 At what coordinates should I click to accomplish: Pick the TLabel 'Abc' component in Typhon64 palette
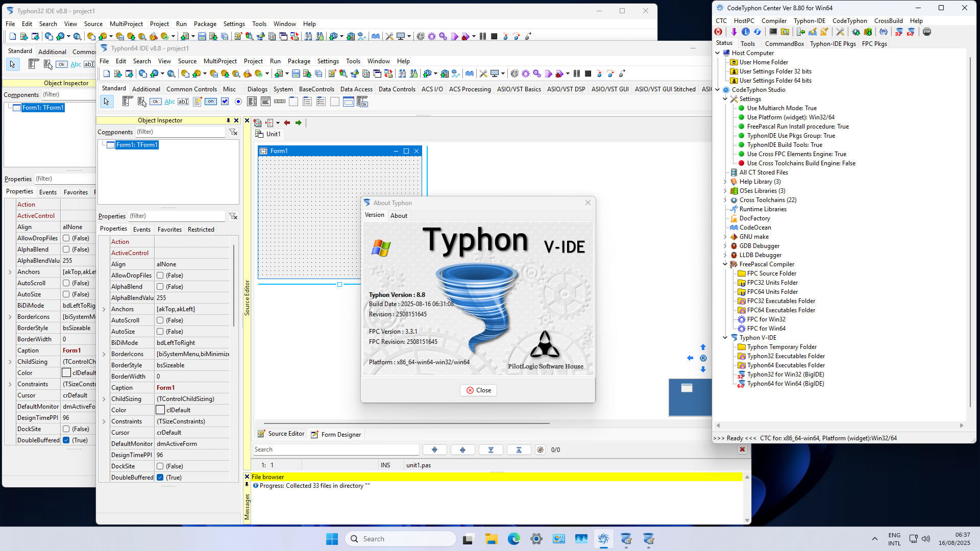click(169, 102)
